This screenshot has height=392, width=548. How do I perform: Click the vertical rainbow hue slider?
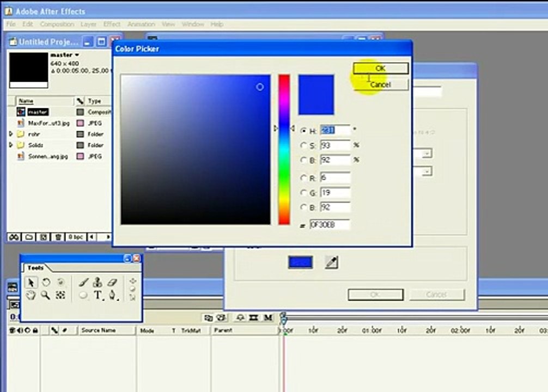284,150
